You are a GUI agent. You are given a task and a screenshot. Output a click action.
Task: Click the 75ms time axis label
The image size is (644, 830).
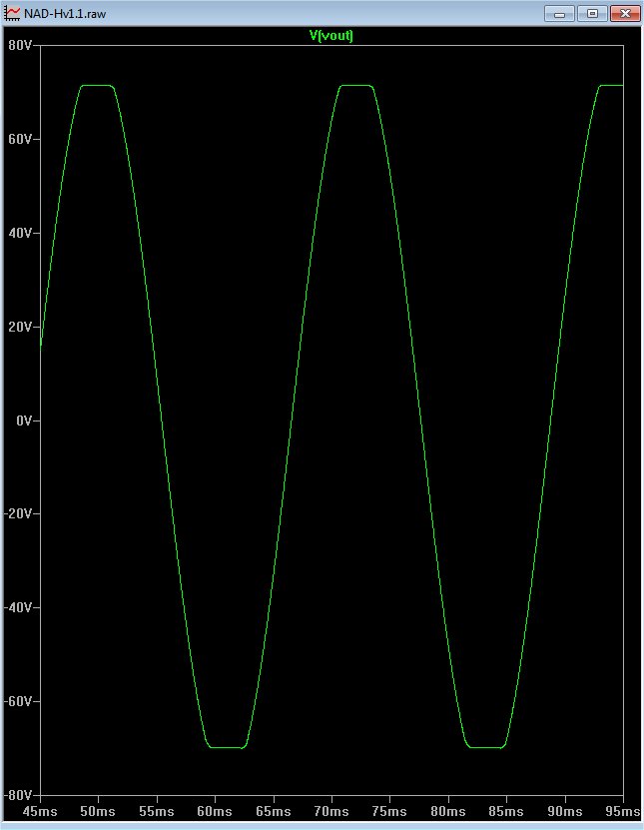pyautogui.click(x=390, y=811)
